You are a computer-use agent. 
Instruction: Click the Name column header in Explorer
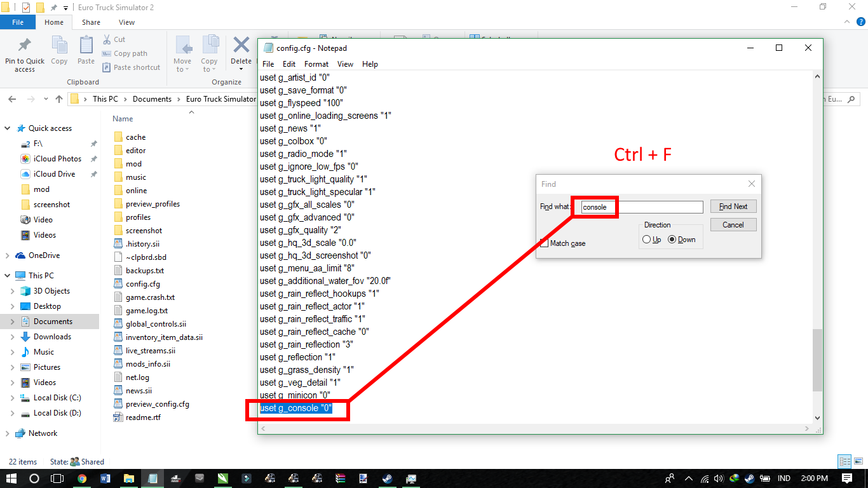click(123, 119)
